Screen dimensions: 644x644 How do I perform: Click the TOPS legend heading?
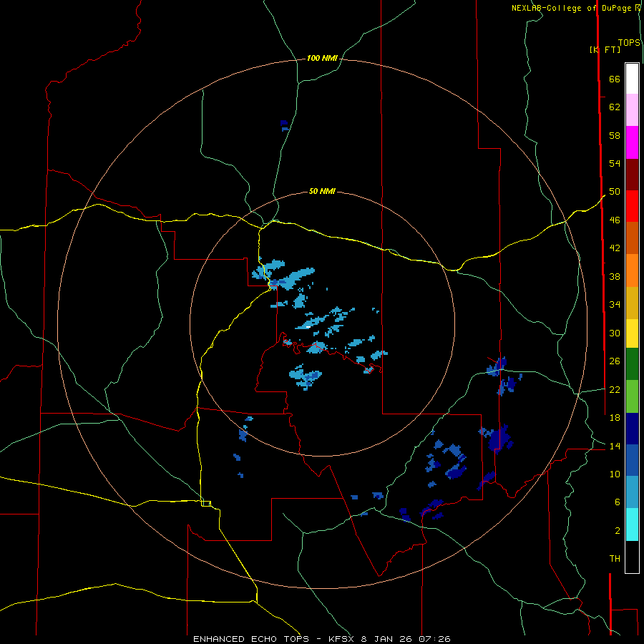(x=629, y=43)
